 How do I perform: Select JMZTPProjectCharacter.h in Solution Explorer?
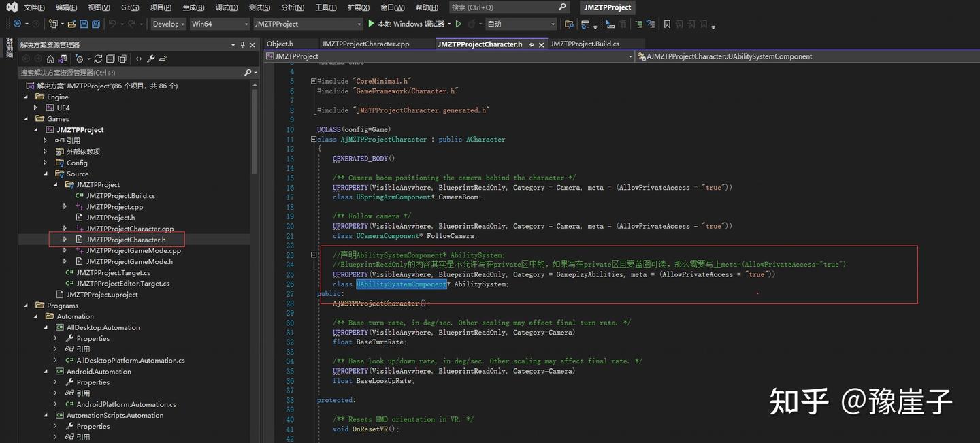click(x=126, y=240)
